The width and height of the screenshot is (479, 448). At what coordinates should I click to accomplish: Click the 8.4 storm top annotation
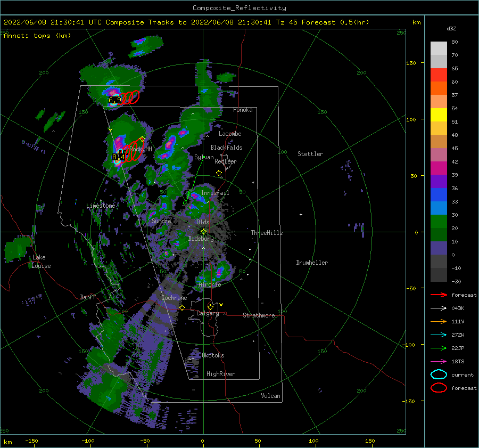pyautogui.click(x=119, y=157)
